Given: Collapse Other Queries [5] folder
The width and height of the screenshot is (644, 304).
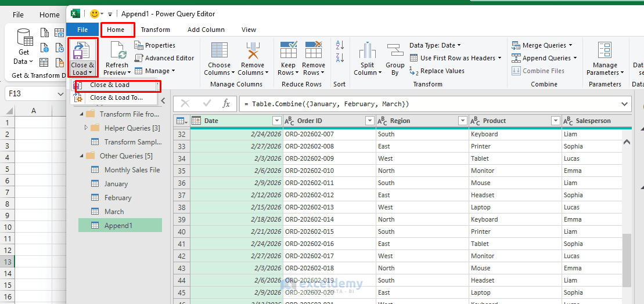Looking at the screenshot, I should (x=81, y=156).
